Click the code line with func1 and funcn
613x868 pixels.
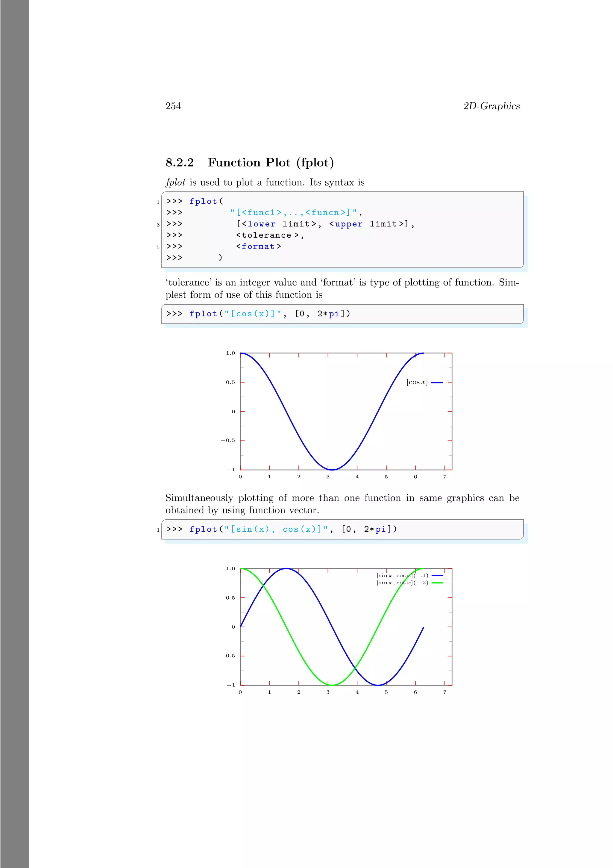click(x=264, y=212)
